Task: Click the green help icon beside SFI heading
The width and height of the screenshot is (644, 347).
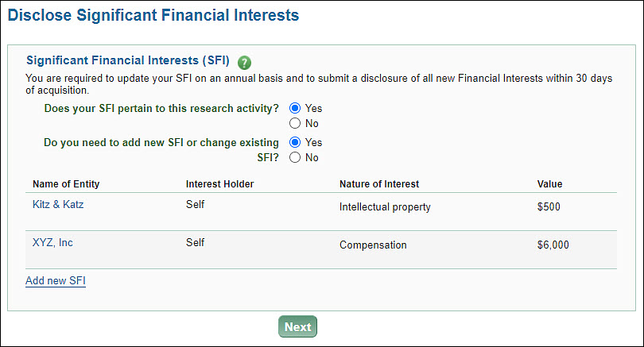Action: click(x=244, y=62)
